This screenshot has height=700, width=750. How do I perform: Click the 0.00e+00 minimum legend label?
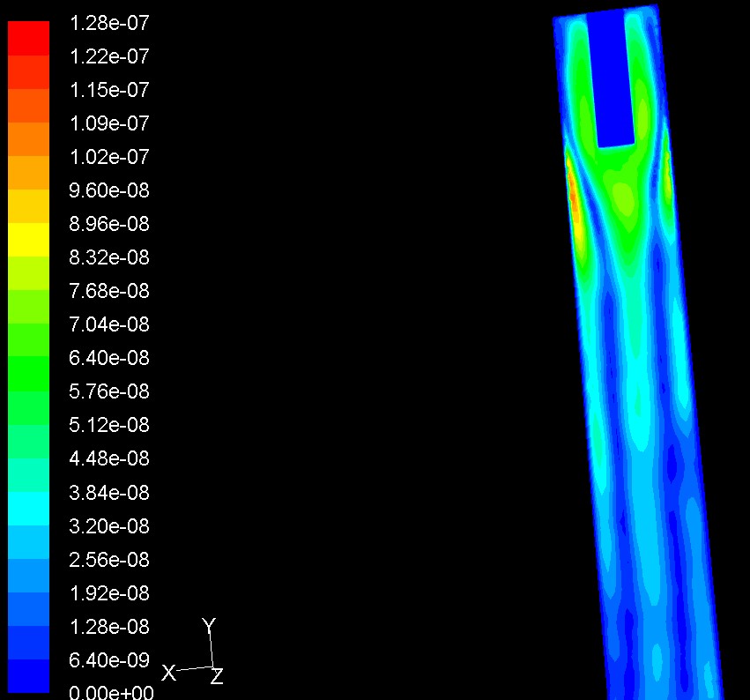[x=109, y=693]
